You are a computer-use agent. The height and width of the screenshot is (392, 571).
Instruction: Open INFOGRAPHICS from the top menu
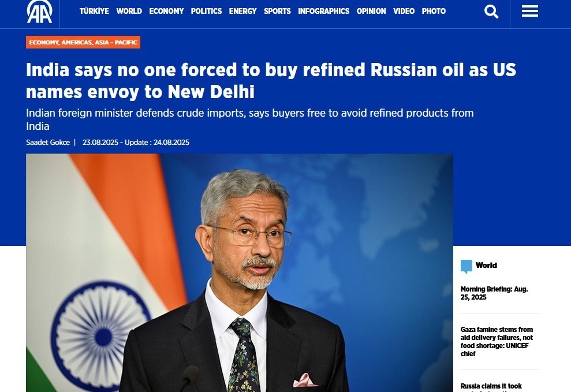pyautogui.click(x=323, y=12)
